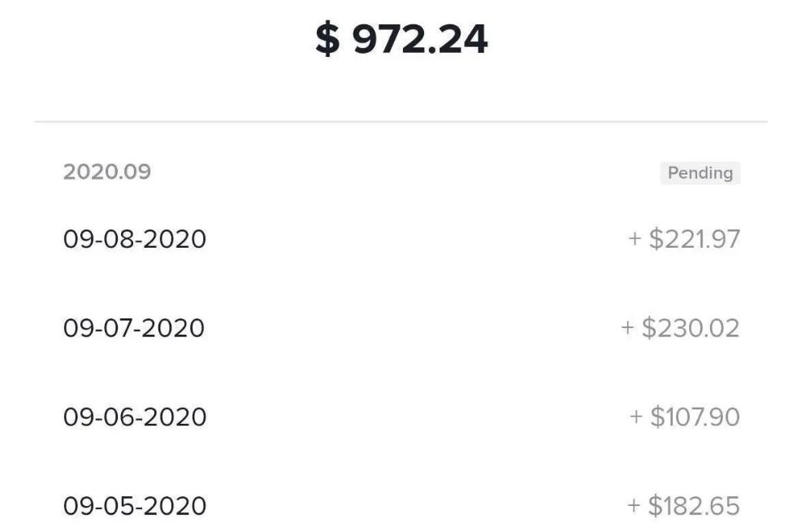Image resolution: width=797 pixels, height=532 pixels.
Task: Click the divider line below the balance
Action: point(400,122)
